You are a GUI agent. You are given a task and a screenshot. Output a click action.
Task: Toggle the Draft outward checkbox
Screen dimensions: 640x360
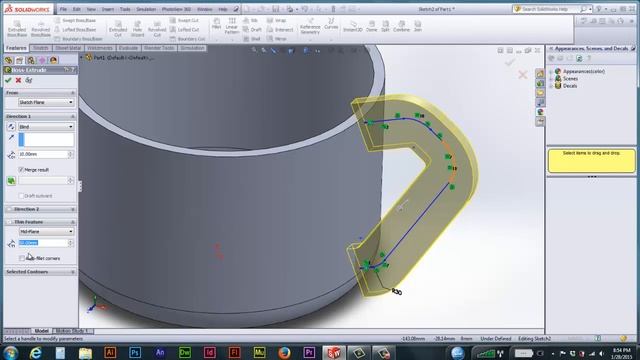point(21,196)
